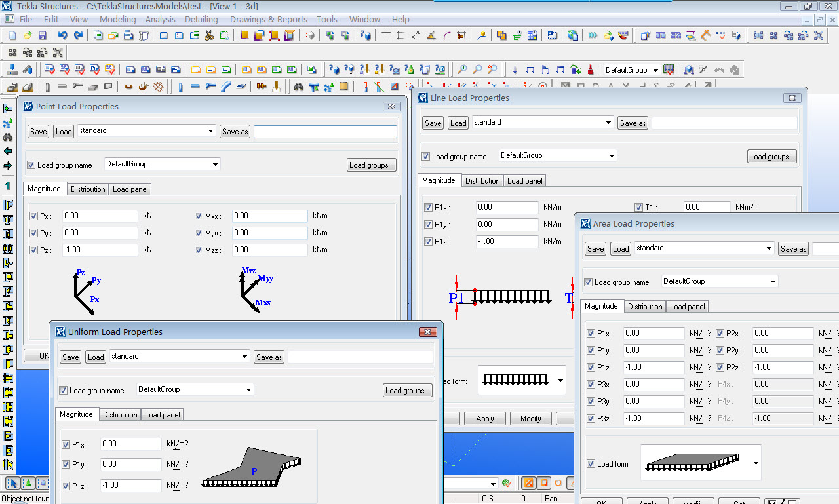Select the create point load arrow tool

pos(515,69)
